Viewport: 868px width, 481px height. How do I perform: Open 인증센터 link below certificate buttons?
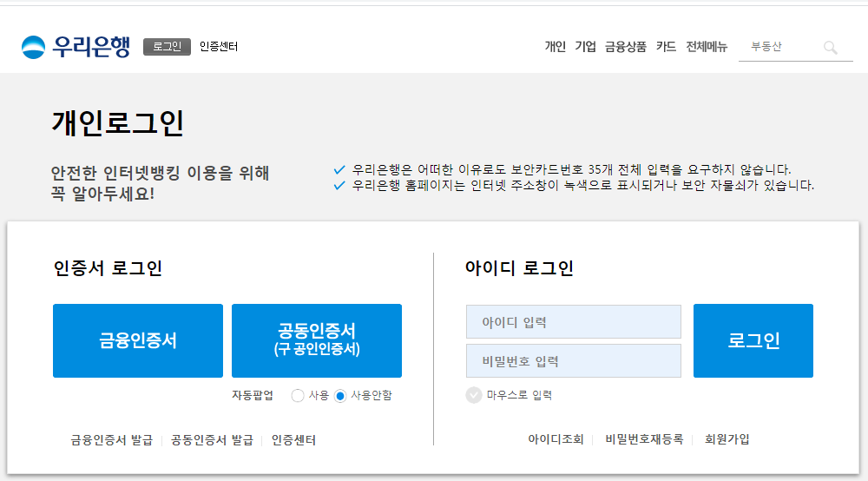click(x=293, y=440)
